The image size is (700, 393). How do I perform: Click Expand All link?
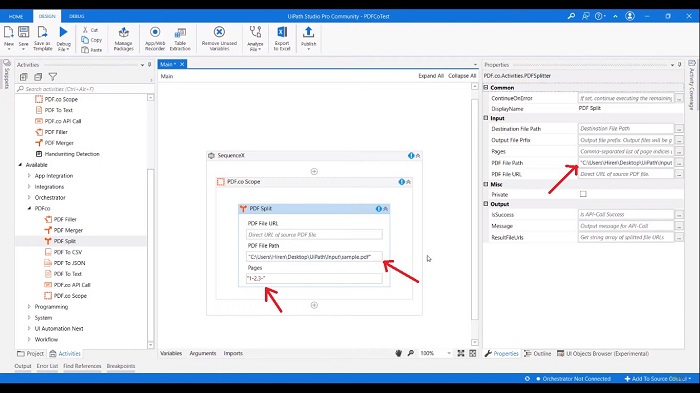tap(431, 76)
